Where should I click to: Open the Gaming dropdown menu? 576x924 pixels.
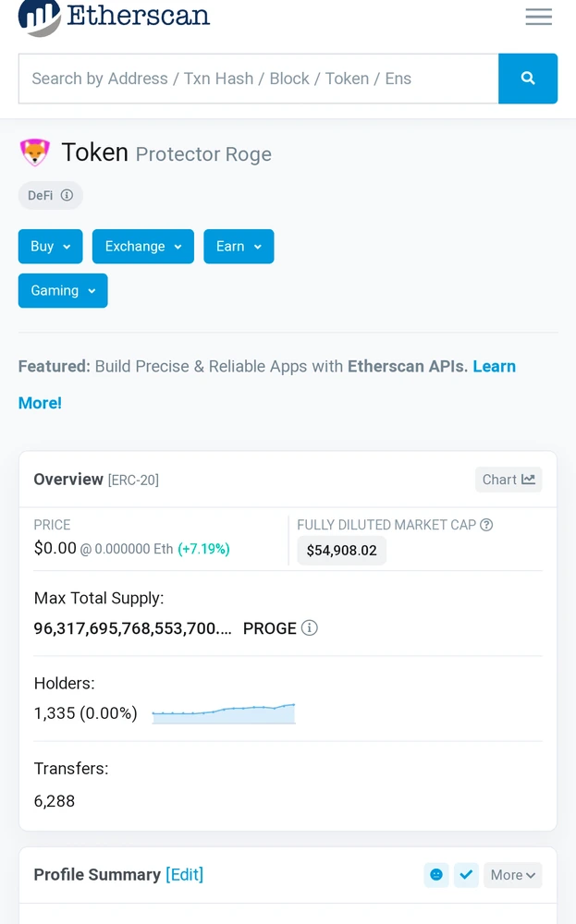[x=63, y=291]
